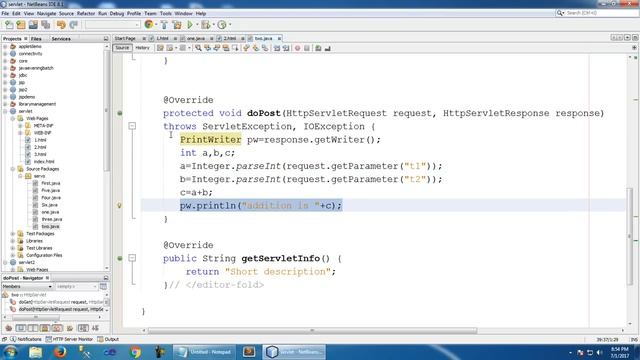Toggle Show Fields filter in Navigator
The height and width of the screenshot is (360, 640).
pyautogui.click(x=21, y=328)
